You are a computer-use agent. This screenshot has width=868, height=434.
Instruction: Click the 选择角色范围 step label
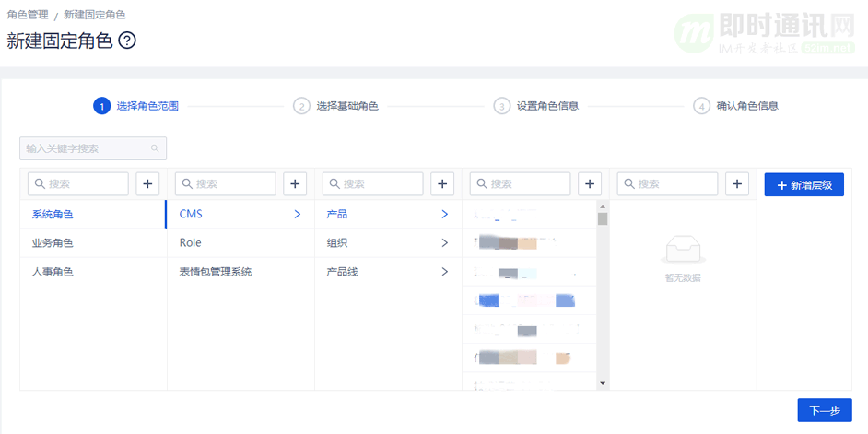(147, 106)
